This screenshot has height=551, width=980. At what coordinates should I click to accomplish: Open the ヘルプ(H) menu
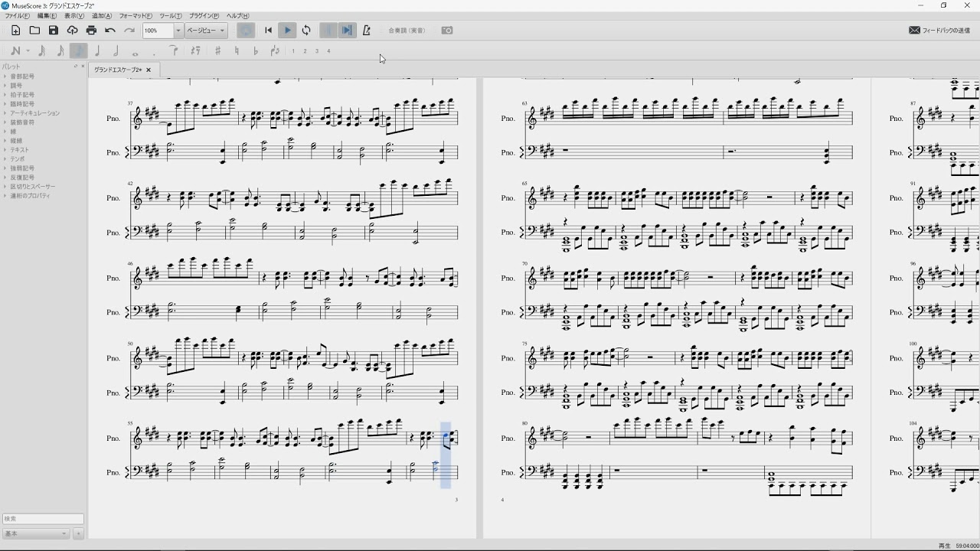pyautogui.click(x=237, y=16)
